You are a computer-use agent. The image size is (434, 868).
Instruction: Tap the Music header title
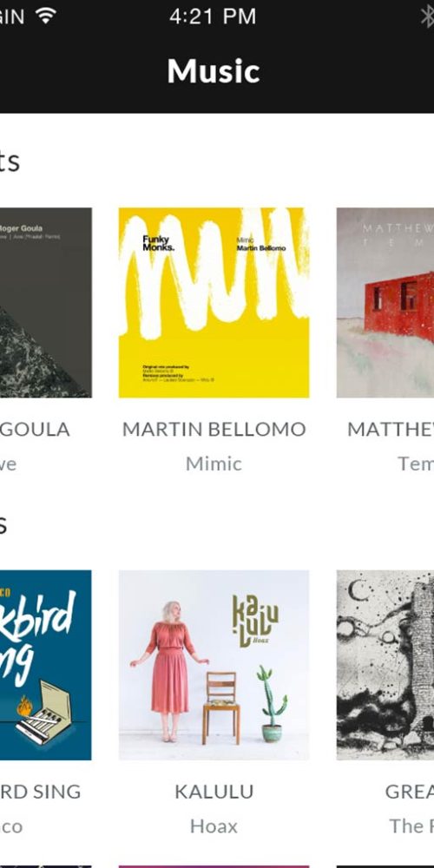pos(214,71)
